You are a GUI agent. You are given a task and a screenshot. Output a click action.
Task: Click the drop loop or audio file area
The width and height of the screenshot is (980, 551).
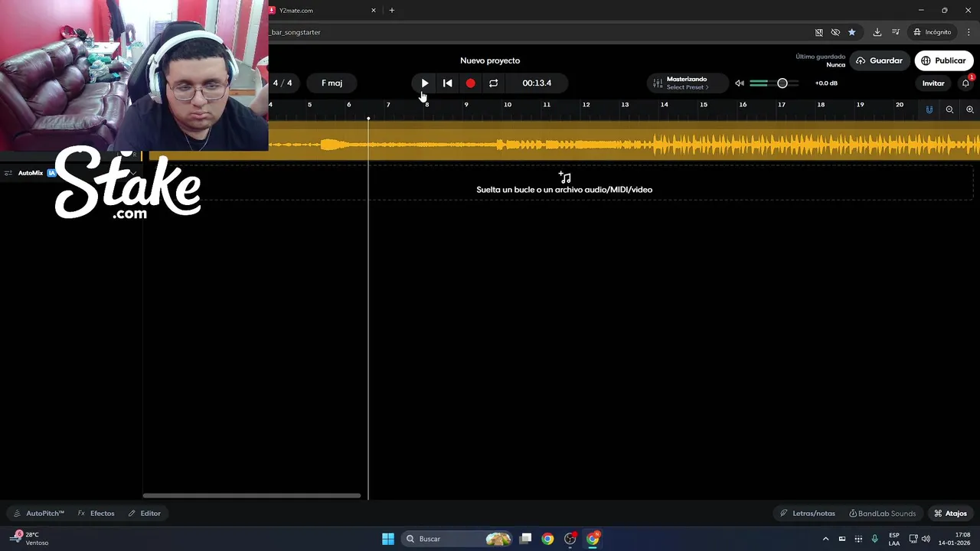(x=564, y=184)
